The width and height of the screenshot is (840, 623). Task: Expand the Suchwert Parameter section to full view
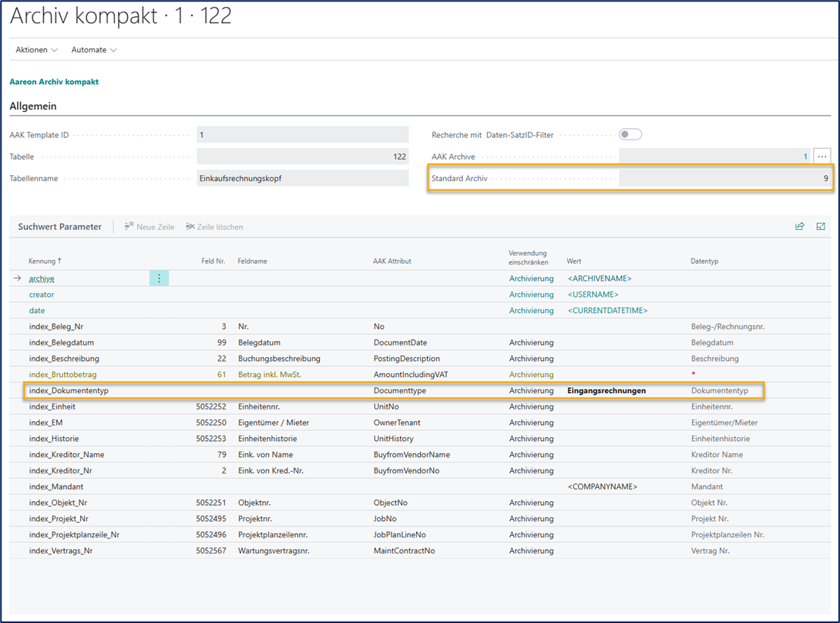click(x=821, y=227)
